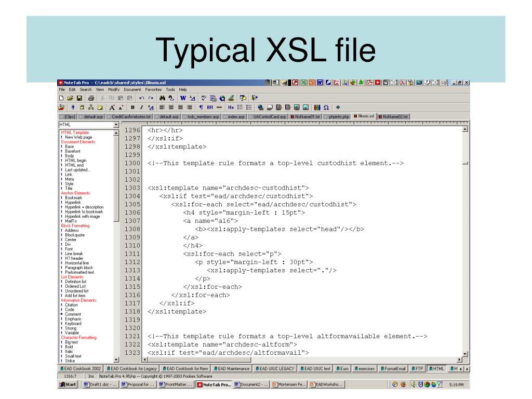The height and width of the screenshot is (399, 532).
Task: Open the FormatEmail clip library
Action: [x=393, y=369]
